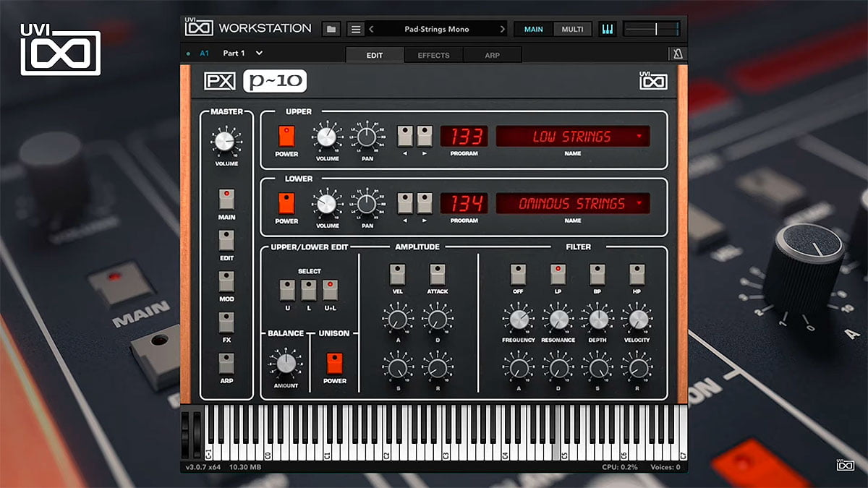Enable amplitude ATTACK switch
The image size is (868, 488).
coord(437,275)
